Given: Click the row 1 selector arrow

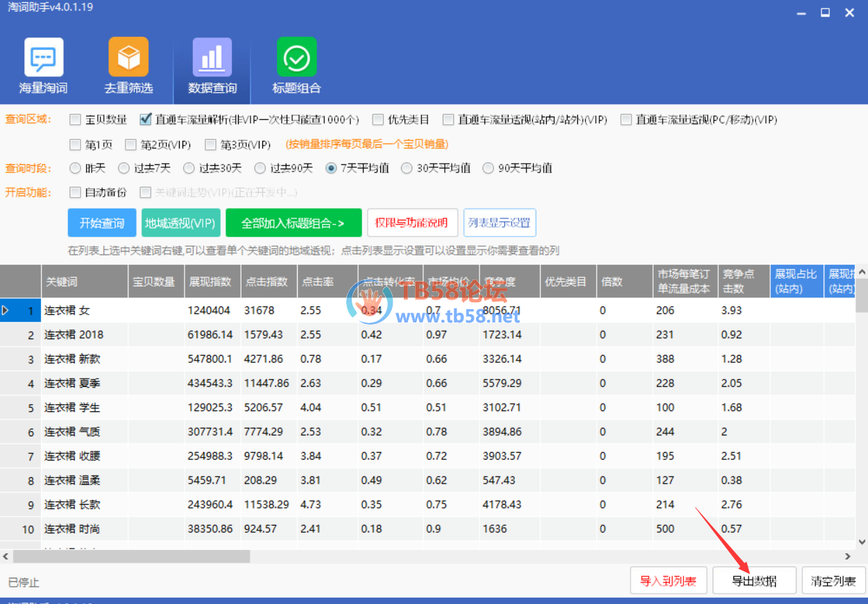Looking at the screenshot, I should [x=6, y=311].
